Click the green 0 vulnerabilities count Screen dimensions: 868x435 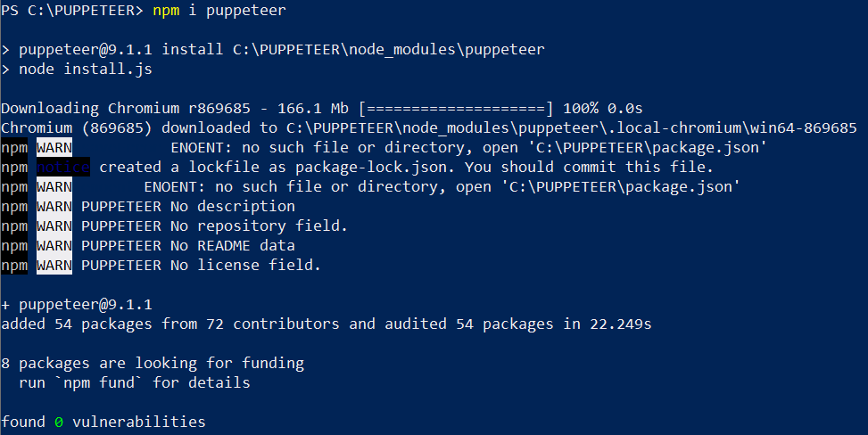(59, 423)
